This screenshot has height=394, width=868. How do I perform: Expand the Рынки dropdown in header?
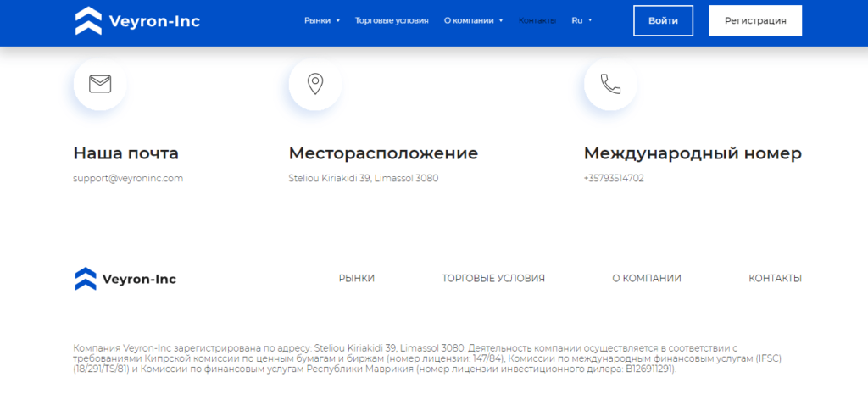click(322, 20)
